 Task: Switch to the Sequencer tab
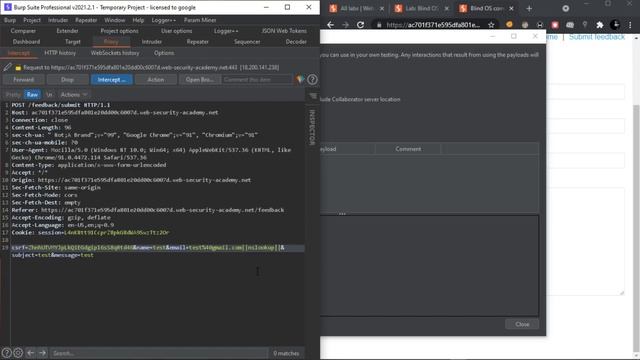click(x=247, y=42)
